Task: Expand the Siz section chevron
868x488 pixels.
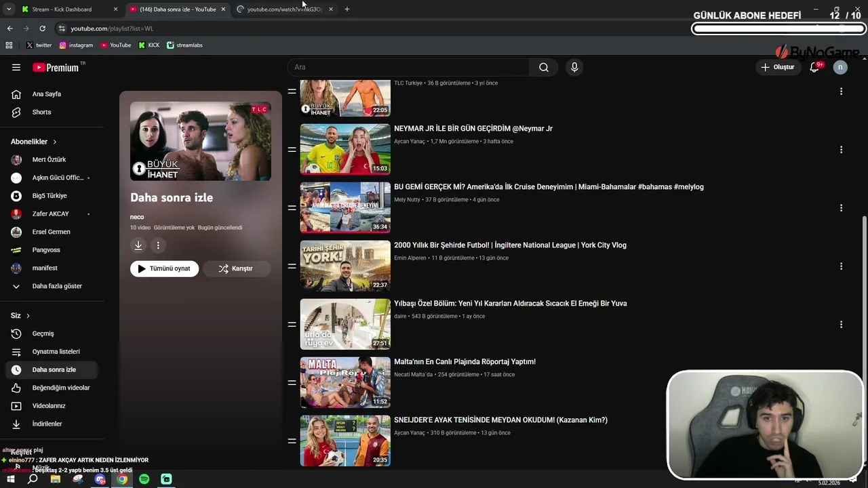Action: point(28,316)
